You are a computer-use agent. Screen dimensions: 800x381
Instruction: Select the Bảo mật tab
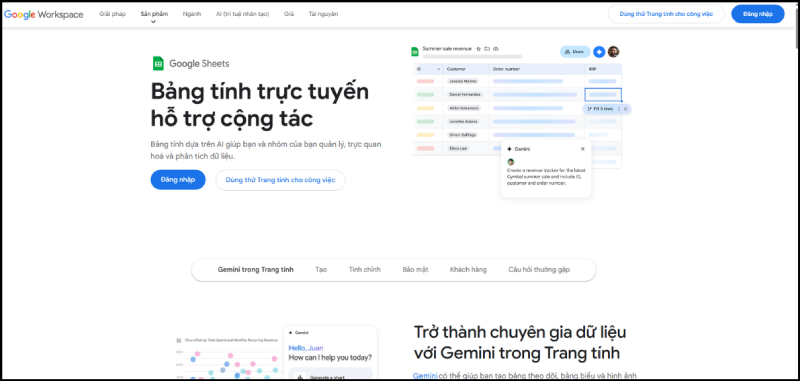coord(415,270)
